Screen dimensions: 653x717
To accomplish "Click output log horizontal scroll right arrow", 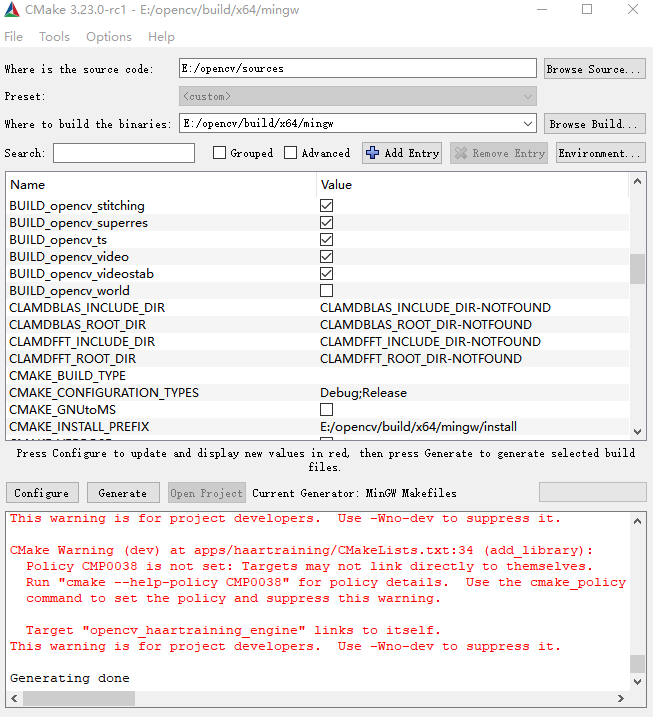I will point(621,698).
